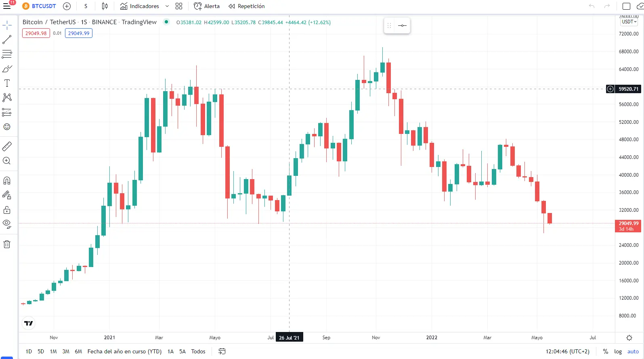The height and width of the screenshot is (359, 644).
Task: Select the Todos time range tab
Action: (x=198, y=351)
